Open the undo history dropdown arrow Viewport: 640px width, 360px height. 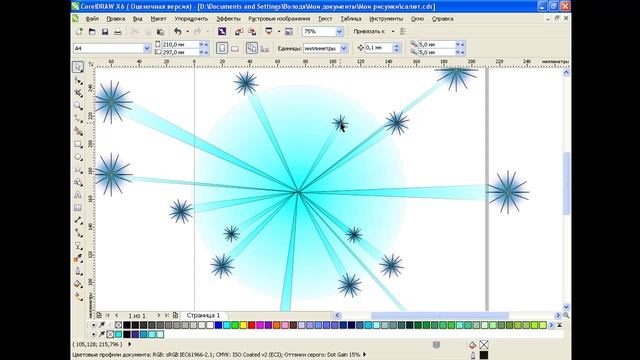point(187,31)
